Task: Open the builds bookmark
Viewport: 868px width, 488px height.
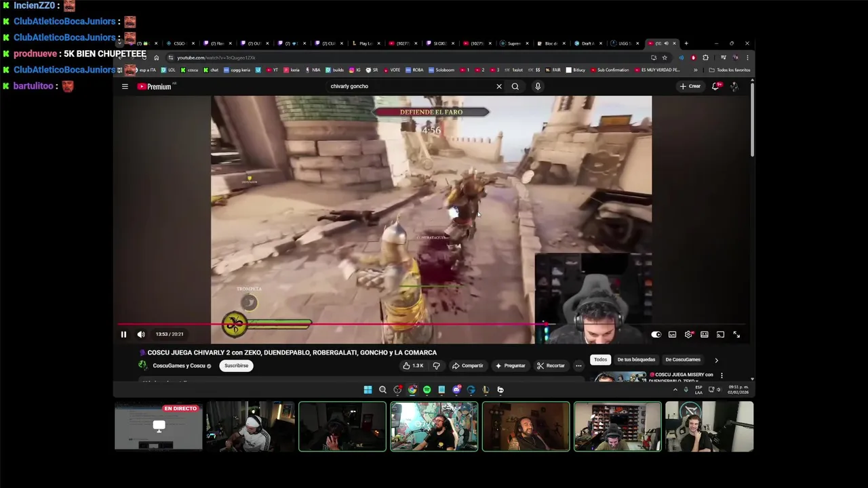Action: pyautogui.click(x=335, y=70)
